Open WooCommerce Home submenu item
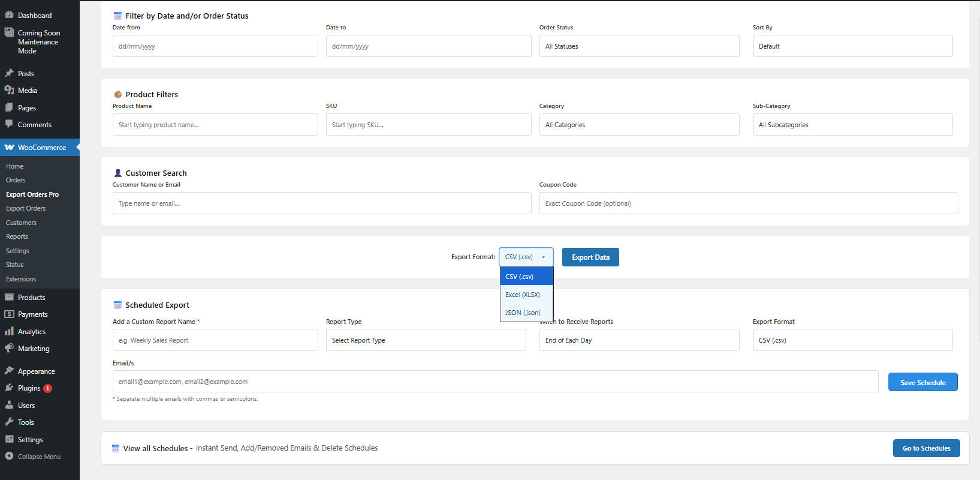 point(15,166)
